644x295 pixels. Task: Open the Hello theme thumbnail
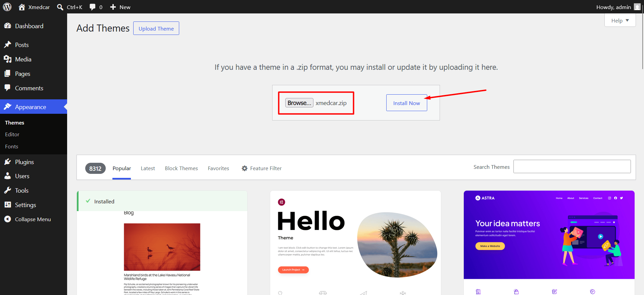[x=355, y=243]
